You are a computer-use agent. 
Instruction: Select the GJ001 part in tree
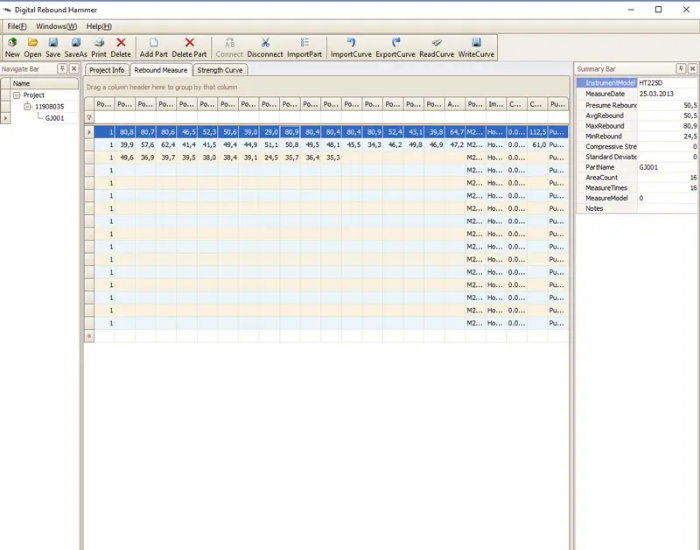(54, 117)
